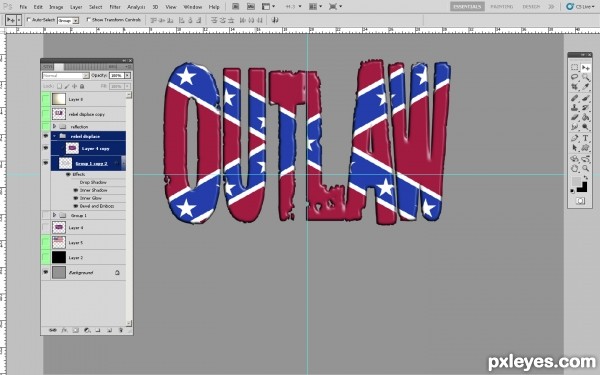600x375 pixels.
Task: Select the Quick Selection tool
Action: [x=585, y=77]
